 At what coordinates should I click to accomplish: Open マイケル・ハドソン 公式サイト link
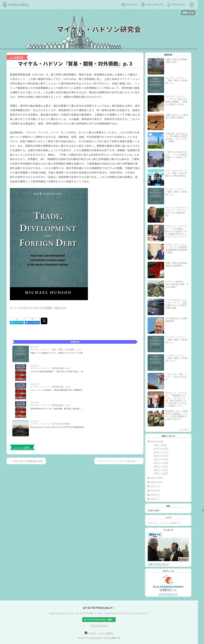click(164, 523)
